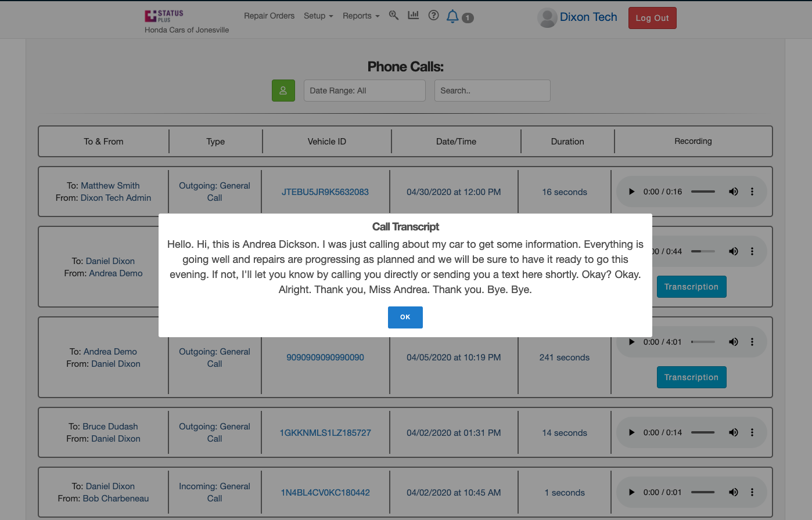Expand the Setup dropdown menu
Screen dimensions: 812x520
[x=318, y=16]
